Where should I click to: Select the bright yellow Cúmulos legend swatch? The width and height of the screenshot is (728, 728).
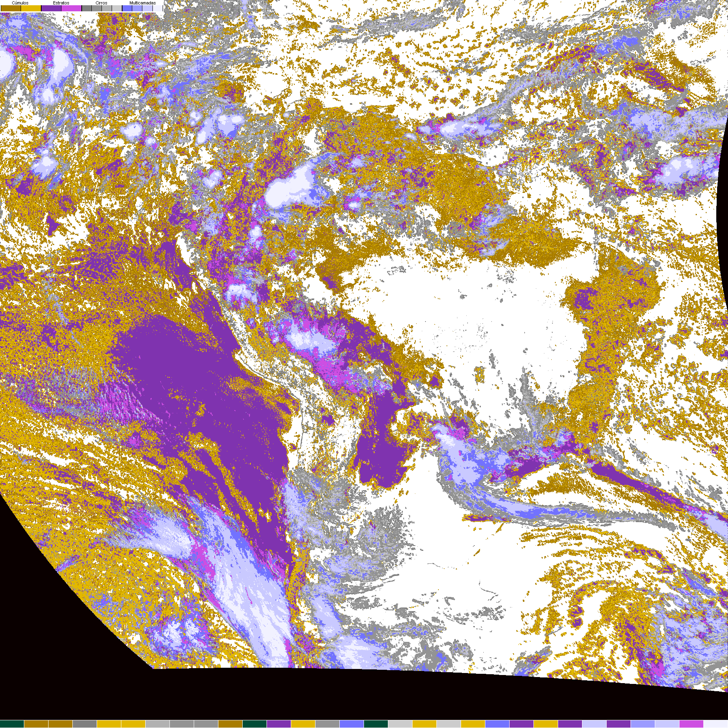point(31,8)
